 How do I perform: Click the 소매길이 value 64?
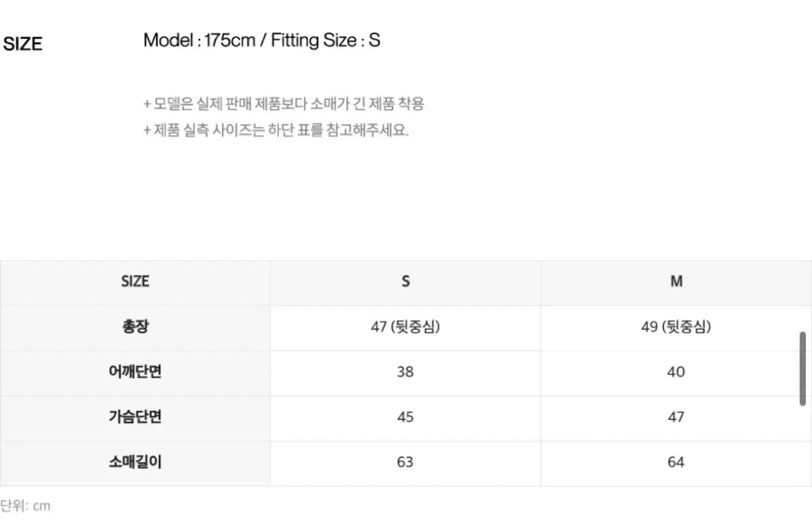676,462
